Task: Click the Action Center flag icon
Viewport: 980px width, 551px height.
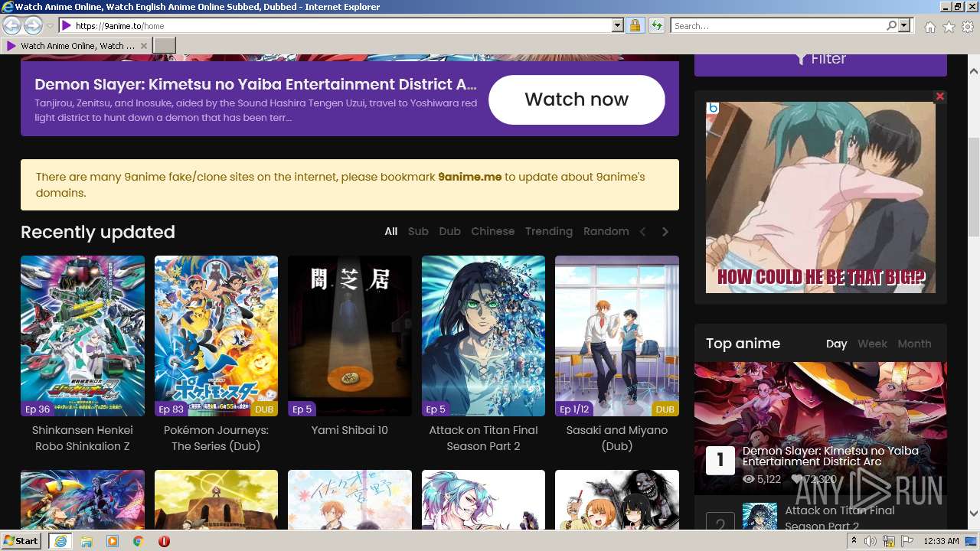Action: (908, 541)
